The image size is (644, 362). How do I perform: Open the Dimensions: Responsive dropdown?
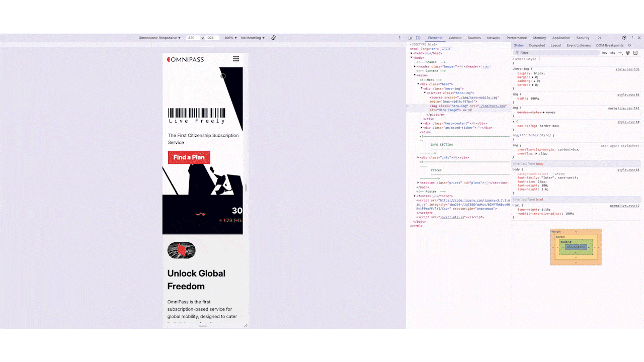click(159, 38)
